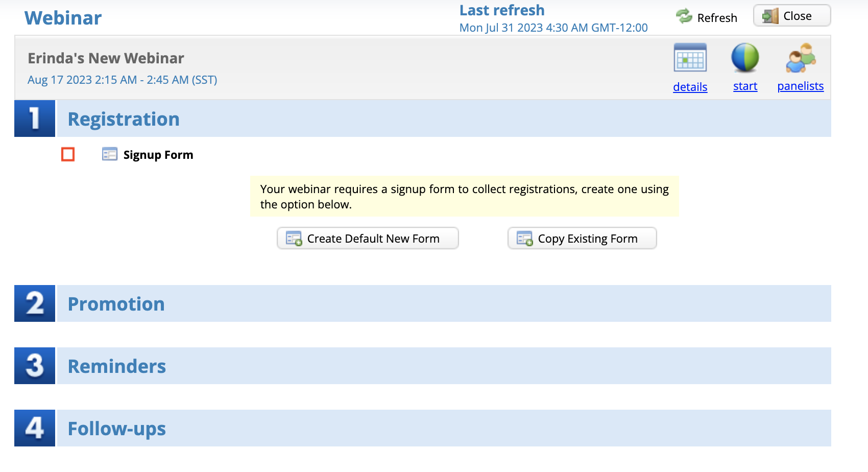868x472 pixels.
Task: Click the start globe icon
Action: (745, 57)
